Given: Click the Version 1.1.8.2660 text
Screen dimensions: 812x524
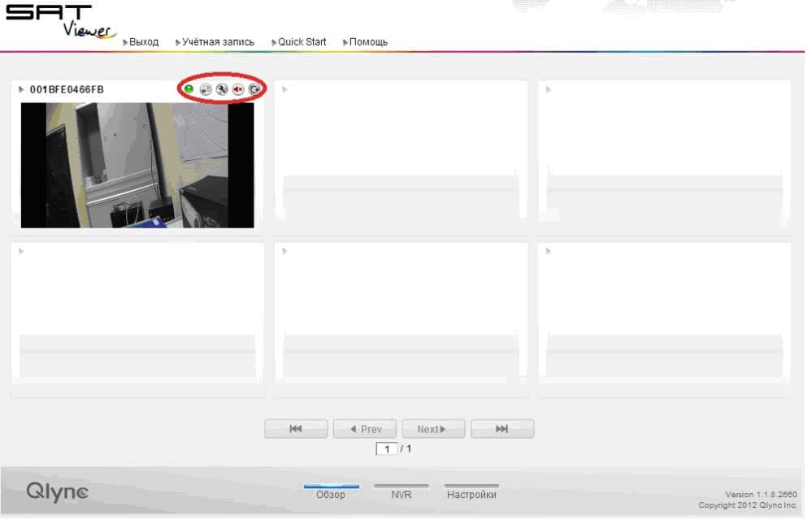Looking at the screenshot, I should [761, 495].
